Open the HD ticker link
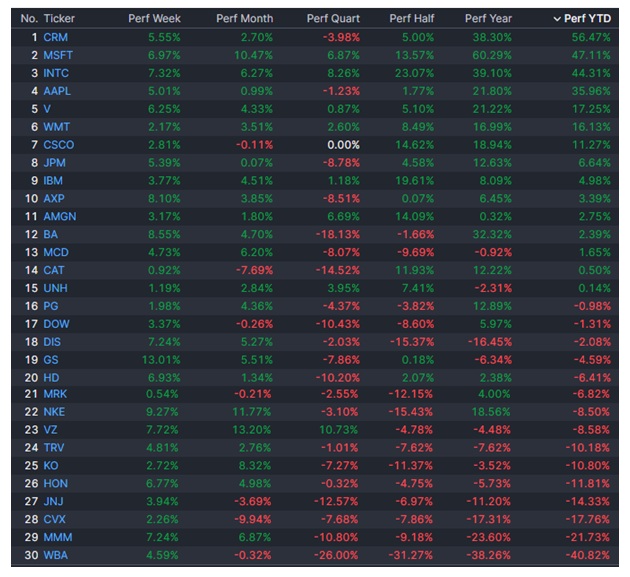 coord(51,378)
